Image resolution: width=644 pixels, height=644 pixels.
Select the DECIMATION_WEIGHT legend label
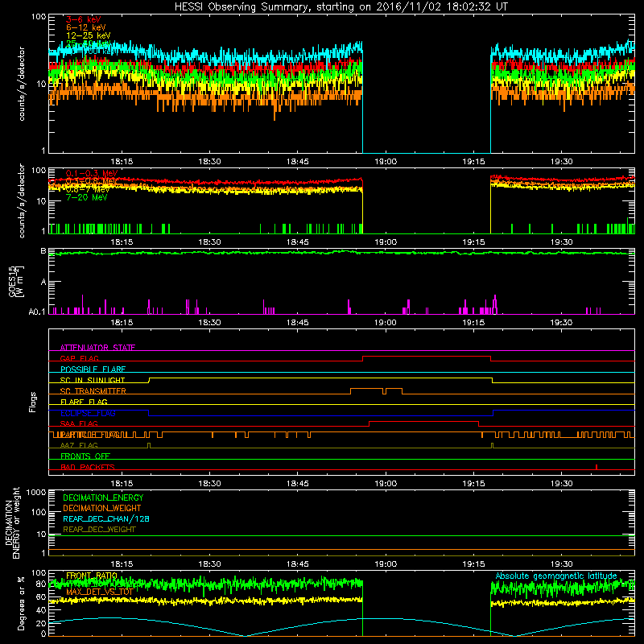click(x=102, y=508)
